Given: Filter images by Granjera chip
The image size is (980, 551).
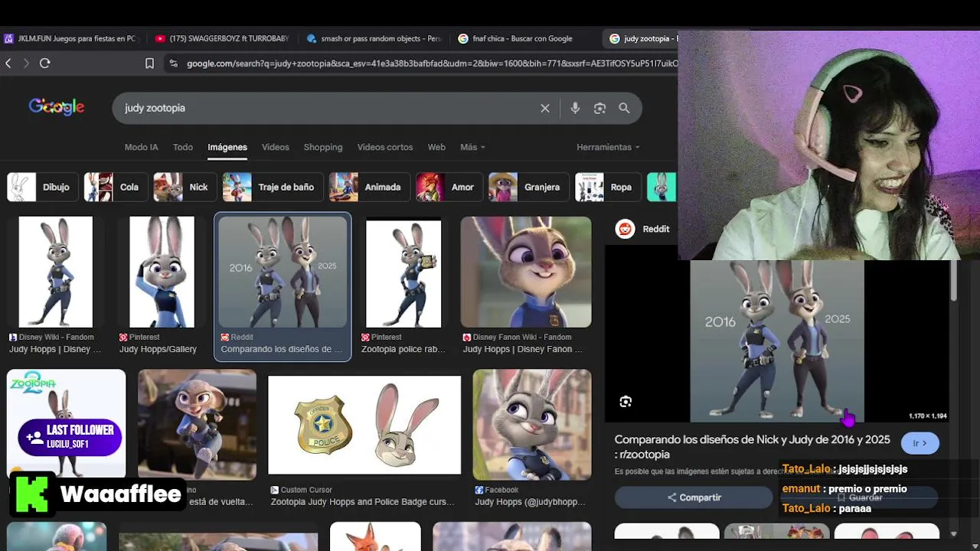Looking at the screenshot, I should 528,187.
